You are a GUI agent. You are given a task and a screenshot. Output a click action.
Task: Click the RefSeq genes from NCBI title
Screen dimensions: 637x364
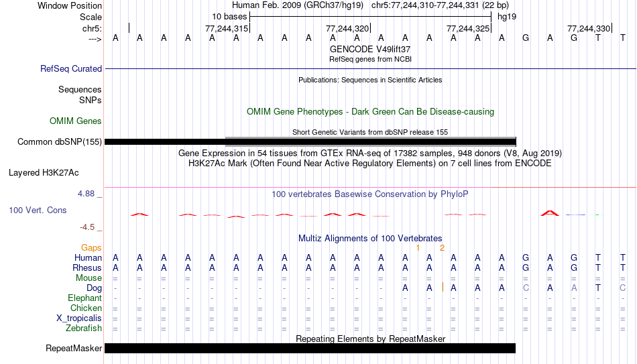tap(370, 59)
